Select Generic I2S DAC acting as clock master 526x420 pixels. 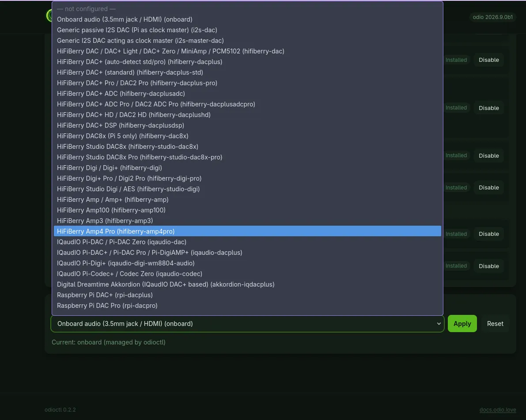tap(247, 41)
